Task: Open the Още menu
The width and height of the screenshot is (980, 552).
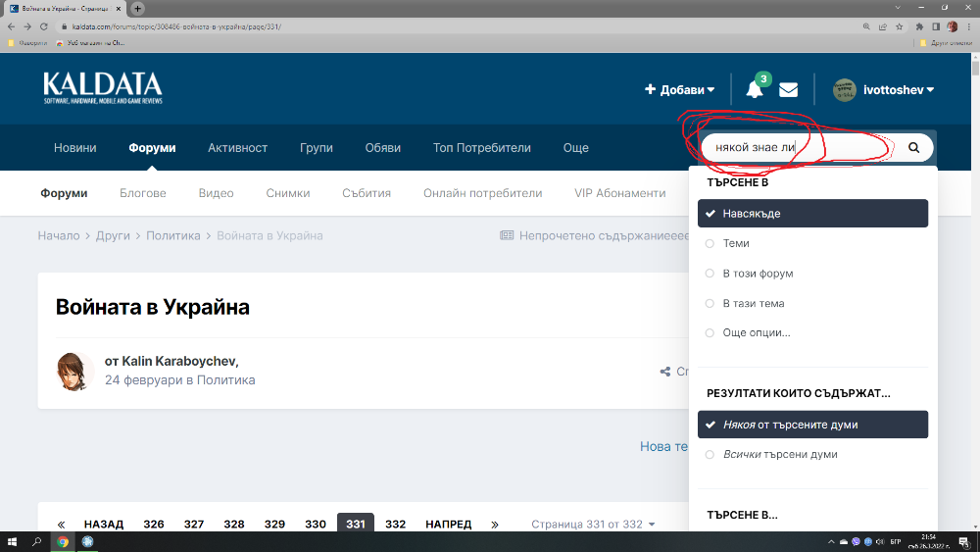Action: click(575, 147)
